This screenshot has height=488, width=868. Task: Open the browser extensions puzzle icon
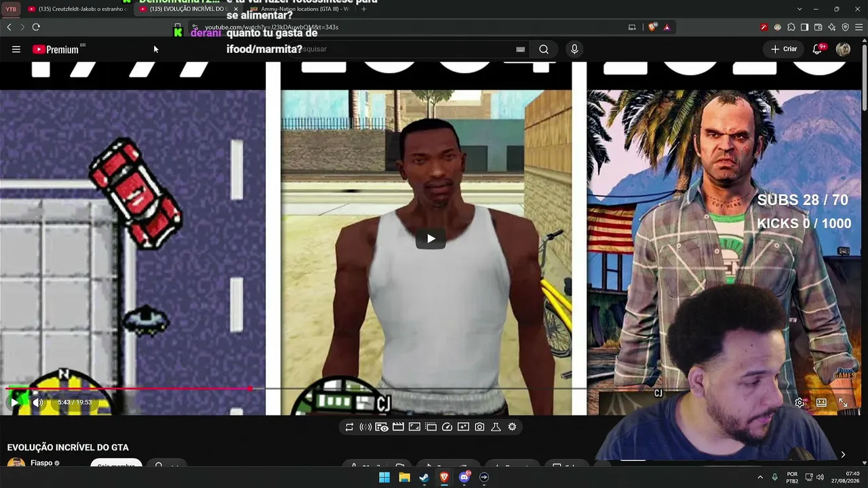click(791, 27)
